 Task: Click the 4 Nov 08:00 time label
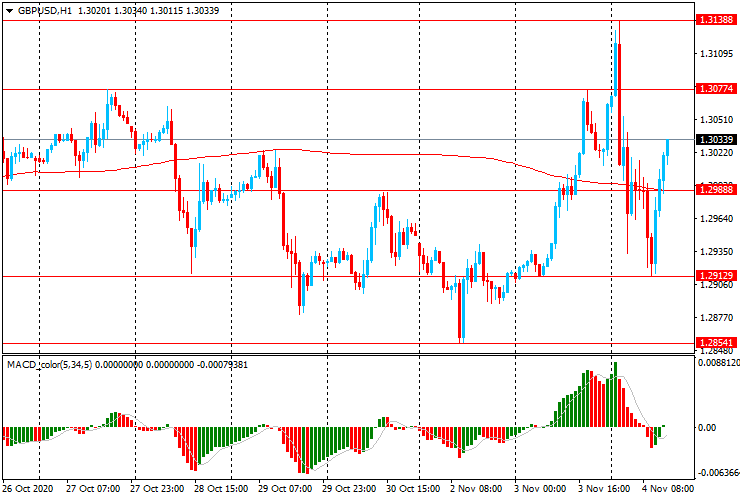pos(668,489)
